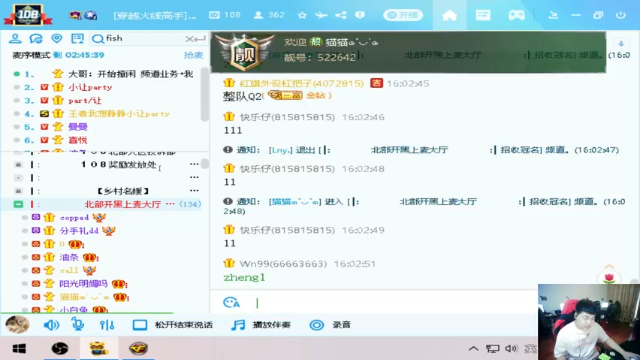Select mic queue user 嘉悦
The width and height of the screenshot is (640, 360).
point(78,140)
